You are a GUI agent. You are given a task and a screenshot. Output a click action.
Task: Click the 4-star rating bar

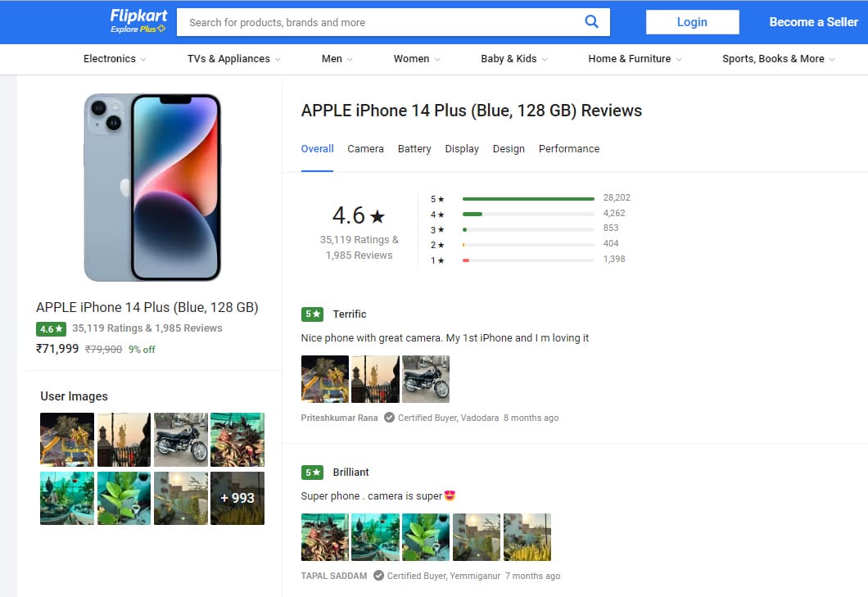(x=528, y=215)
